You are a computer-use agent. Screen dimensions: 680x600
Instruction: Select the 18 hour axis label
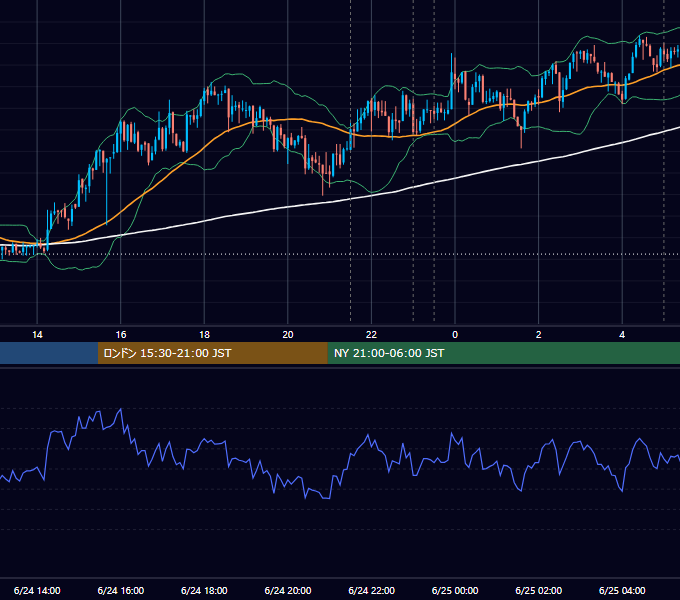point(204,335)
